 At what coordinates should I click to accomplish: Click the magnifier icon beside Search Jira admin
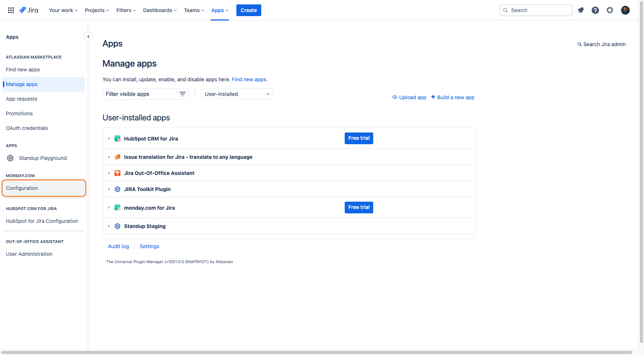point(580,44)
